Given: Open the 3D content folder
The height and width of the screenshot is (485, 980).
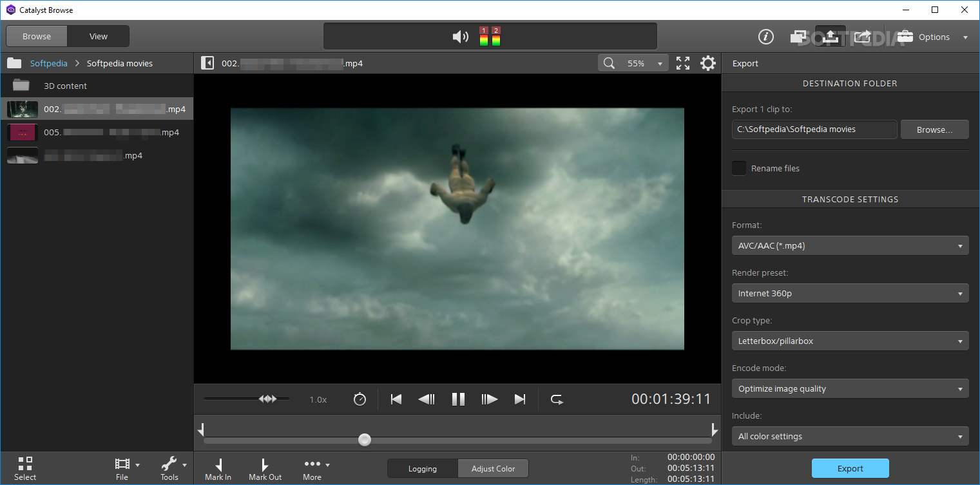Looking at the screenshot, I should pos(97,86).
